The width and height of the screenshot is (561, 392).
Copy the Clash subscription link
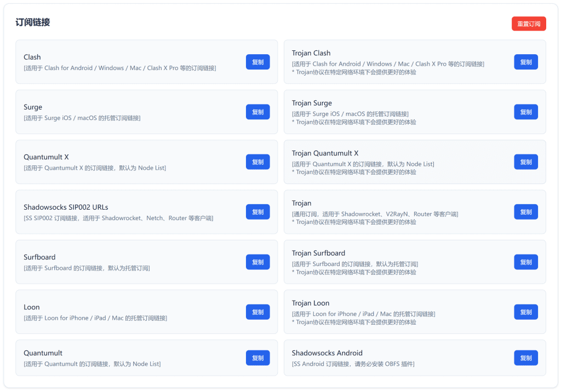(257, 62)
